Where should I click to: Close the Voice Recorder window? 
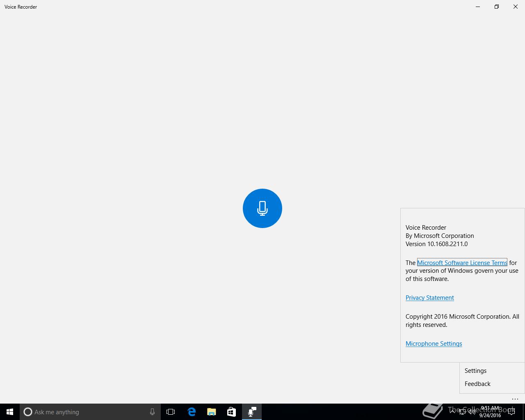pyautogui.click(x=516, y=7)
